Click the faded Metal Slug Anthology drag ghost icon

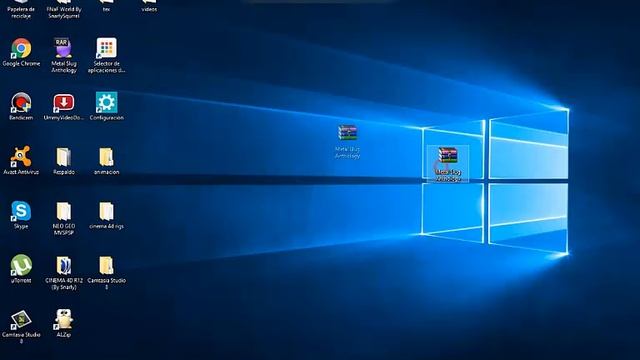click(348, 141)
